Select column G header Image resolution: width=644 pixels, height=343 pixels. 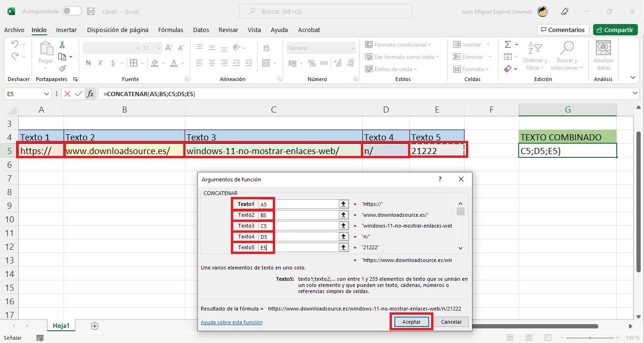click(x=568, y=110)
